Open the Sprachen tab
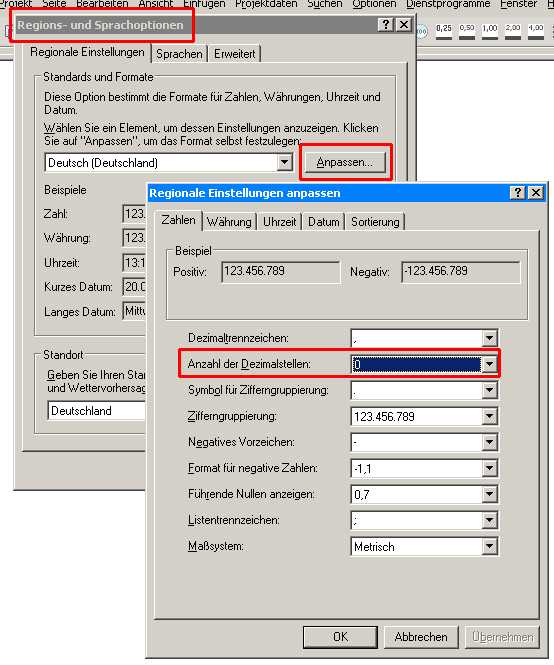The width and height of the screenshot is (554, 665). tap(179, 54)
